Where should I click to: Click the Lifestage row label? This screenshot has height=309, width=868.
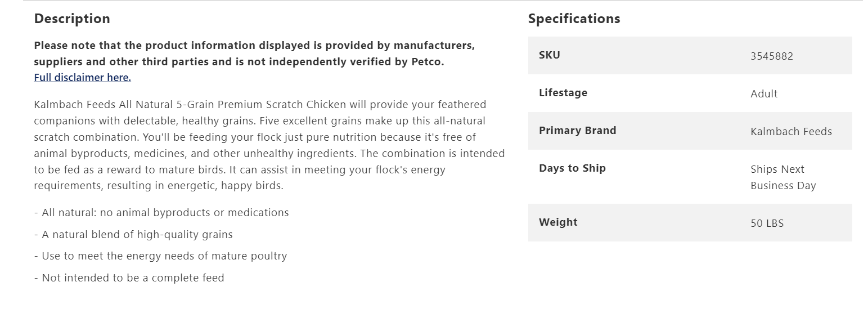(x=563, y=93)
